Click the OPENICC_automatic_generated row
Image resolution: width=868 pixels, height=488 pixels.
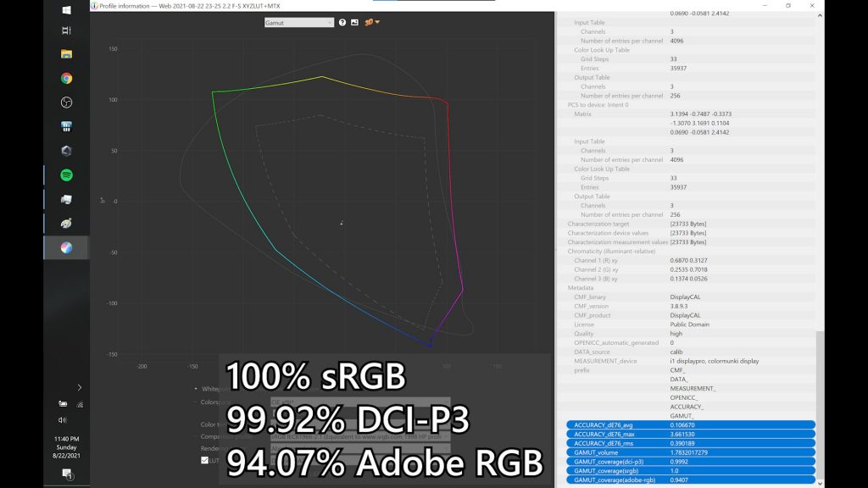(x=687, y=342)
